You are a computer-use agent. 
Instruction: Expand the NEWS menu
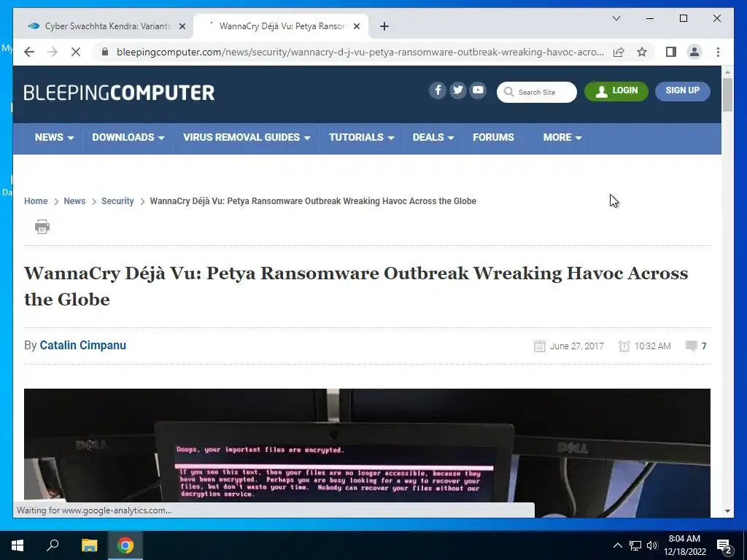(x=54, y=138)
